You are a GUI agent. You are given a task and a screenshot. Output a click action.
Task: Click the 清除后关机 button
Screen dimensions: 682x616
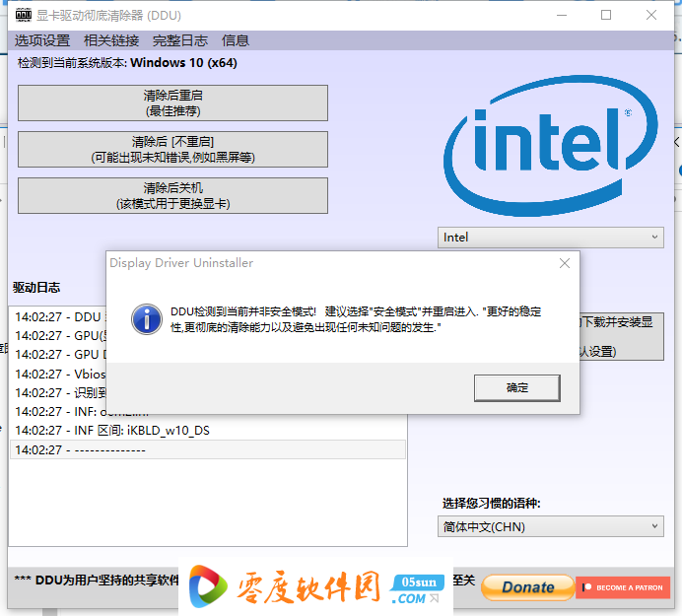tap(172, 195)
